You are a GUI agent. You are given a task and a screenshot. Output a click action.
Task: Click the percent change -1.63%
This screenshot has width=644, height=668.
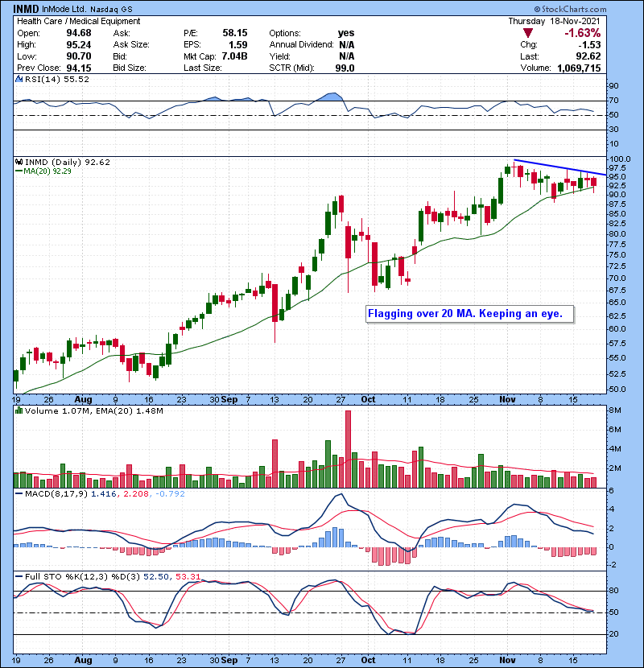coord(582,33)
